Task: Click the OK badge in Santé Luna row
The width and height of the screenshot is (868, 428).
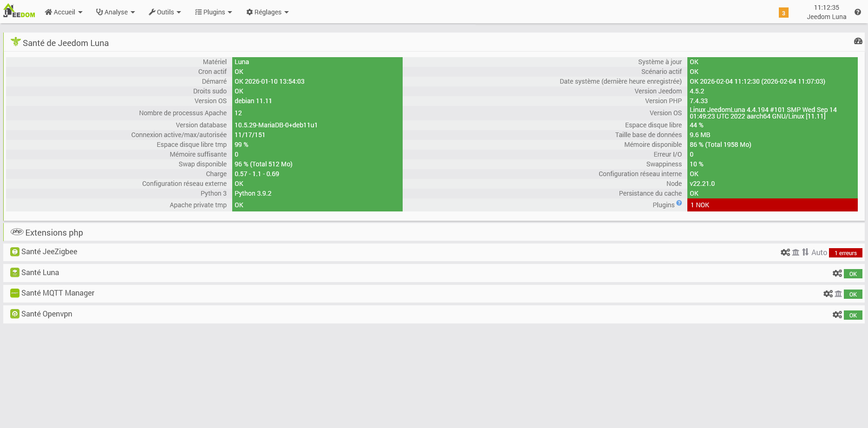Action: pyautogui.click(x=853, y=274)
